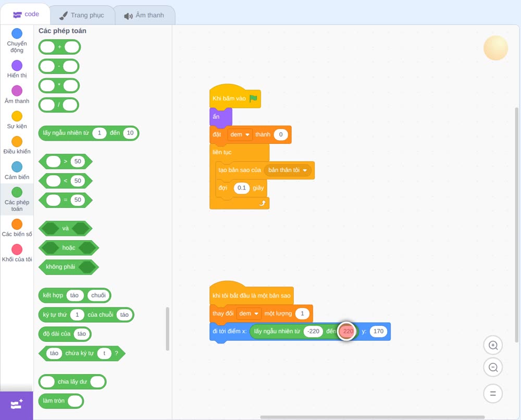This screenshot has width=521, height=420.
Task: Open the Âm thanh block category
Action: [17, 94]
